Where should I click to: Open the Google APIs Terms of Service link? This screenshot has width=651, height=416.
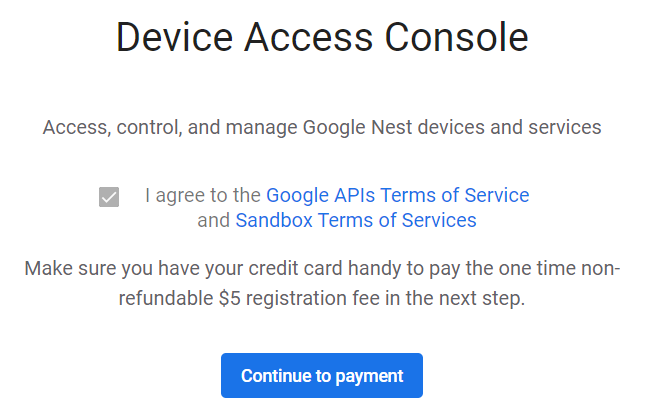tap(397, 195)
